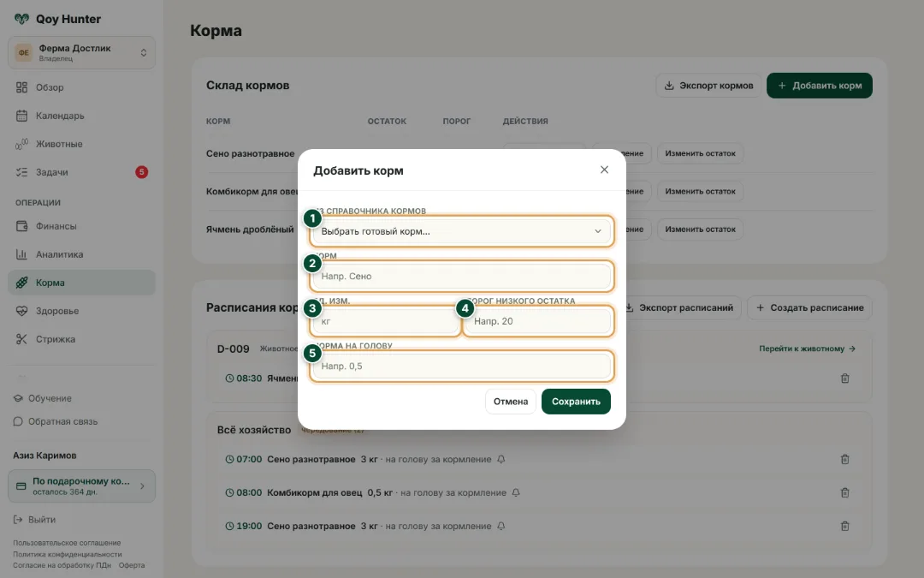Click Сохранить in the dialog
This screenshot has width=924, height=578.
click(x=576, y=402)
